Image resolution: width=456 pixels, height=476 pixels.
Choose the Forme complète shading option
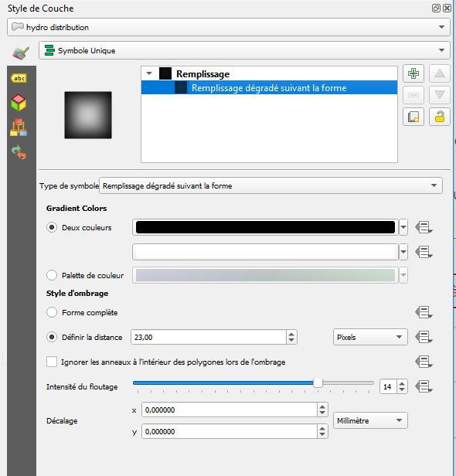tap(52, 312)
